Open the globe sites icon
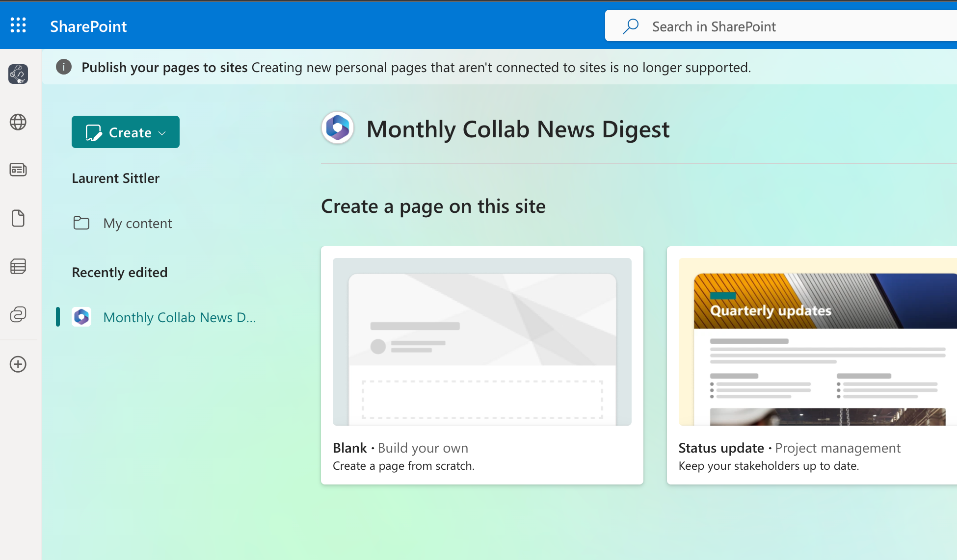This screenshot has width=957, height=560. click(x=18, y=122)
